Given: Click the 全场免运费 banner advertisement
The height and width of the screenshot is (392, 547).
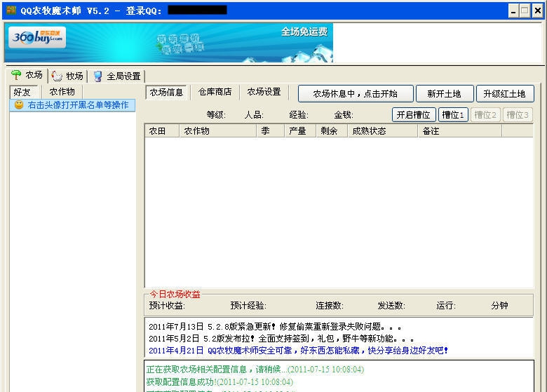Looking at the screenshot, I should click(x=169, y=43).
